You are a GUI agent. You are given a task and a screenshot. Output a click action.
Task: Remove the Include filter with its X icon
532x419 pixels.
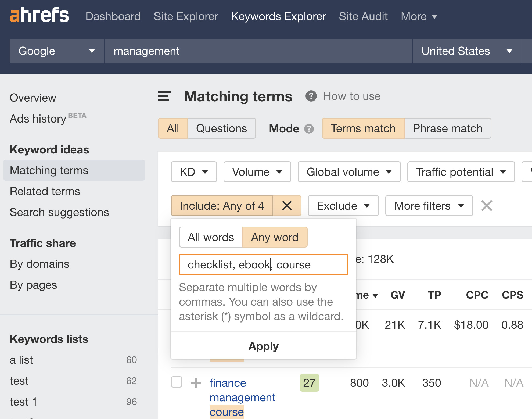(287, 206)
